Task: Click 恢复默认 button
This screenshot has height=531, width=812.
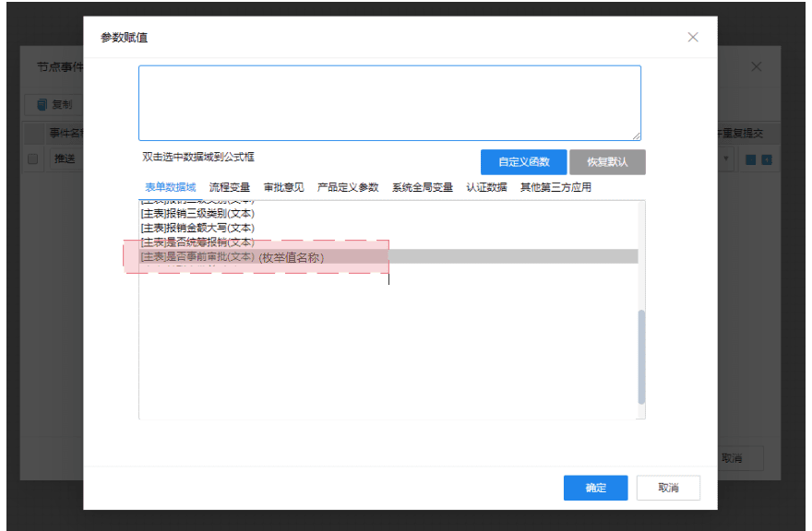Action: pyautogui.click(x=607, y=162)
